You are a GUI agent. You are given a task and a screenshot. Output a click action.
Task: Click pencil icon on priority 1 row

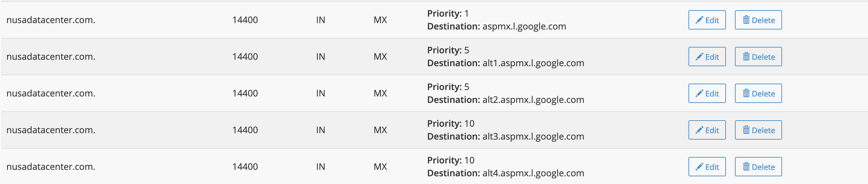[x=699, y=20]
